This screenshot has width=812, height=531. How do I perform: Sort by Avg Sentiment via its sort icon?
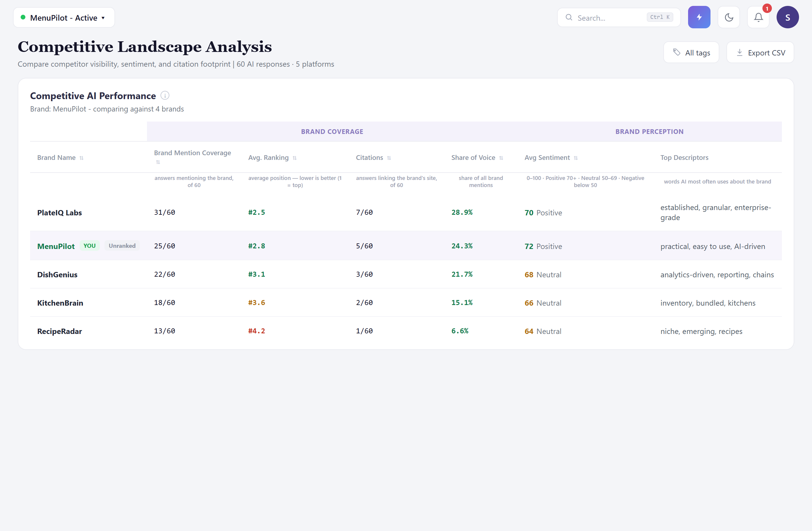[576, 158]
